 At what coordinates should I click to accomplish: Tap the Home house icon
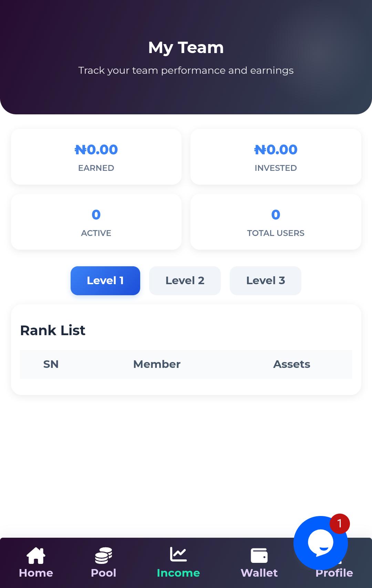(36, 555)
